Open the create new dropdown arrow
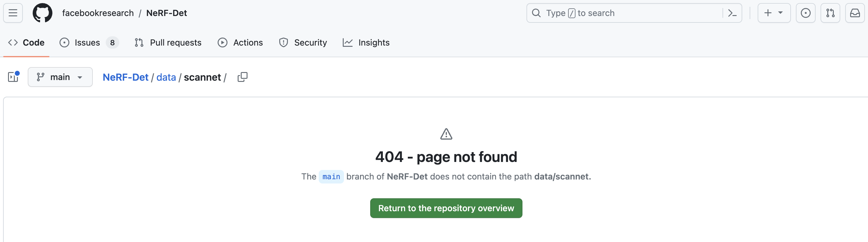The width and height of the screenshot is (868, 242). point(781,13)
